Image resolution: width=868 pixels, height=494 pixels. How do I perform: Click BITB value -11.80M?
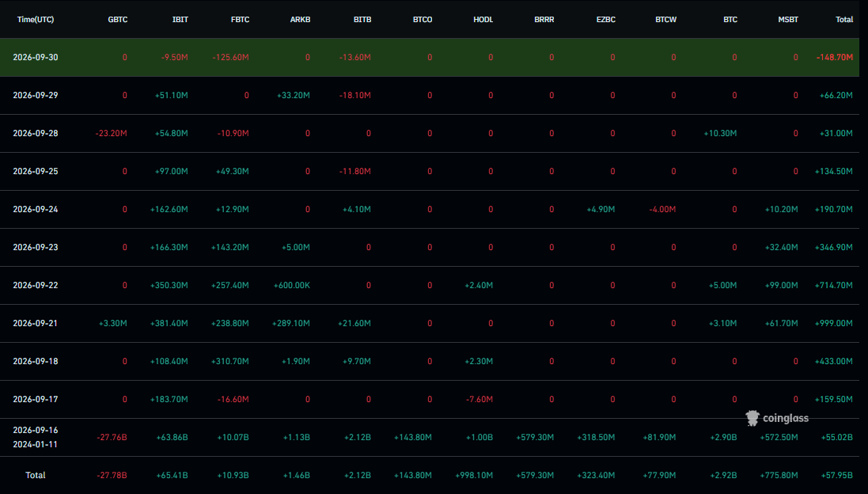(x=354, y=172)
